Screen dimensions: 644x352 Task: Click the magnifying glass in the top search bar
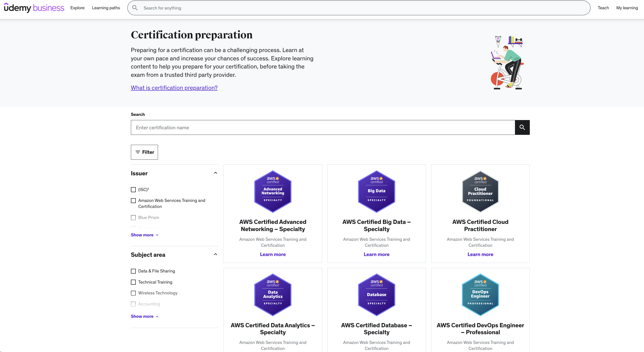[x=135, y=8]
